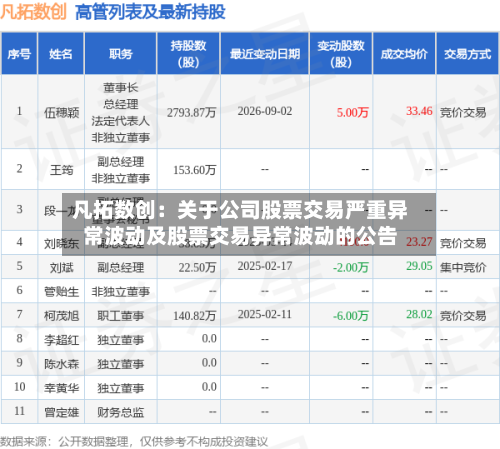Select the 姓名 column header
The height and width of the screenshot is (449, 500).
click(61, 53)
